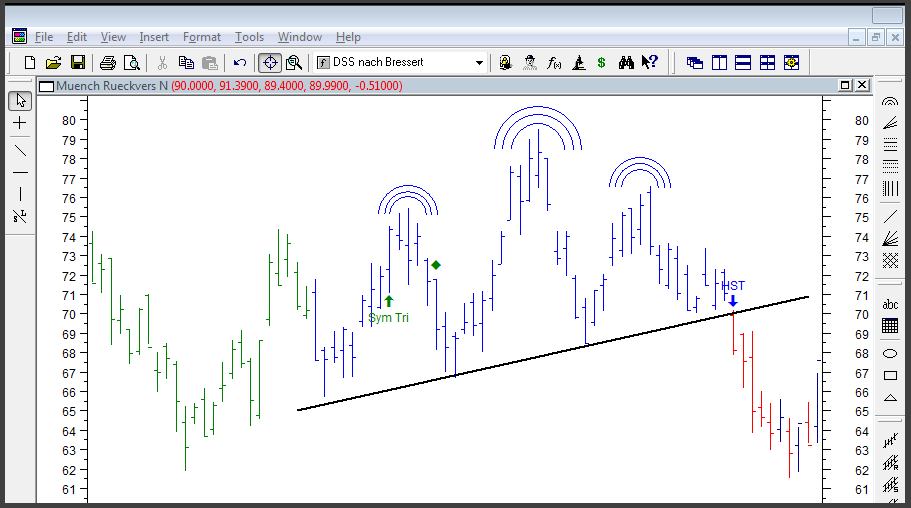Open the System Tester microscope icon
Image resolution: width=911 pixels, height=508 pixels.
(578, 63)
